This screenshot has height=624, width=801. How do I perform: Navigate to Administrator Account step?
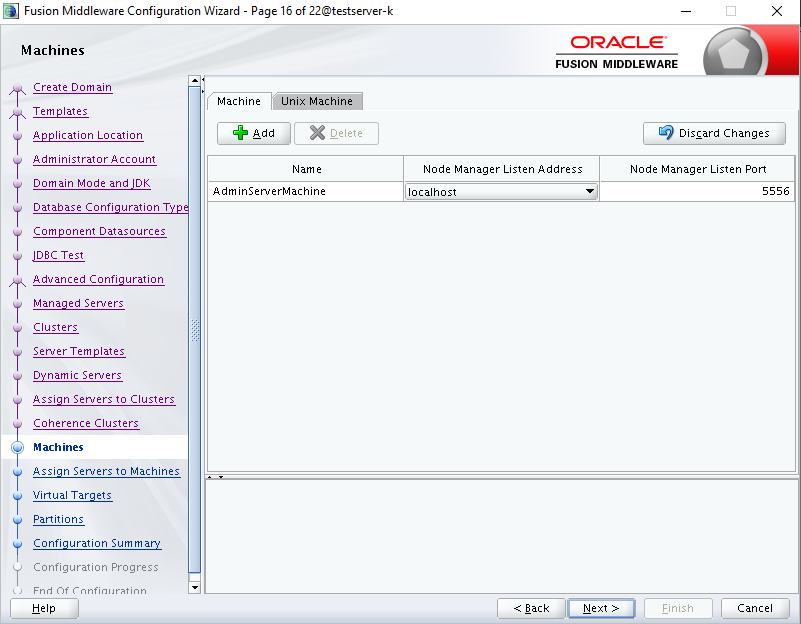(x=94, y=159)
